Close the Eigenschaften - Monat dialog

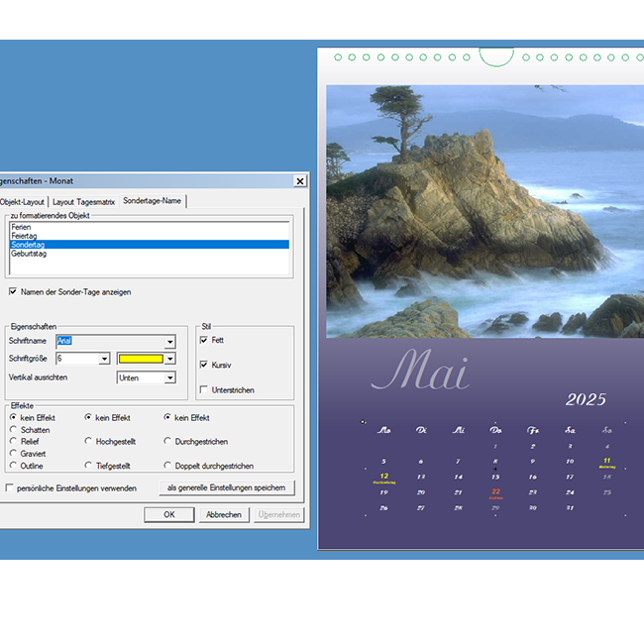pos(299,181)
